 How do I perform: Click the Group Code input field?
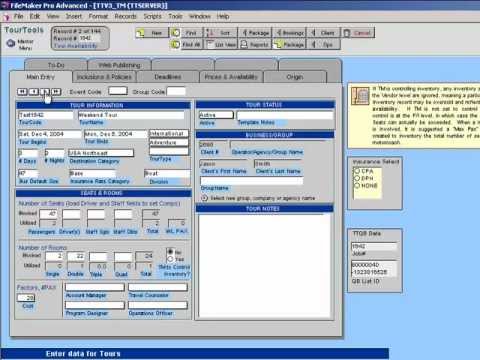[x=176, y=91]
